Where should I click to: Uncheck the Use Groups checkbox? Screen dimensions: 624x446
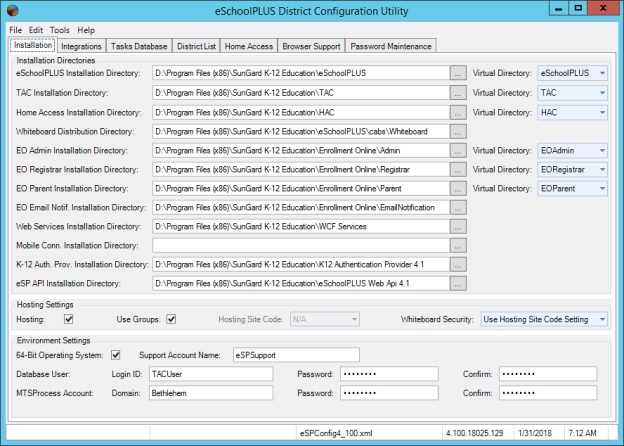point(171,320)
